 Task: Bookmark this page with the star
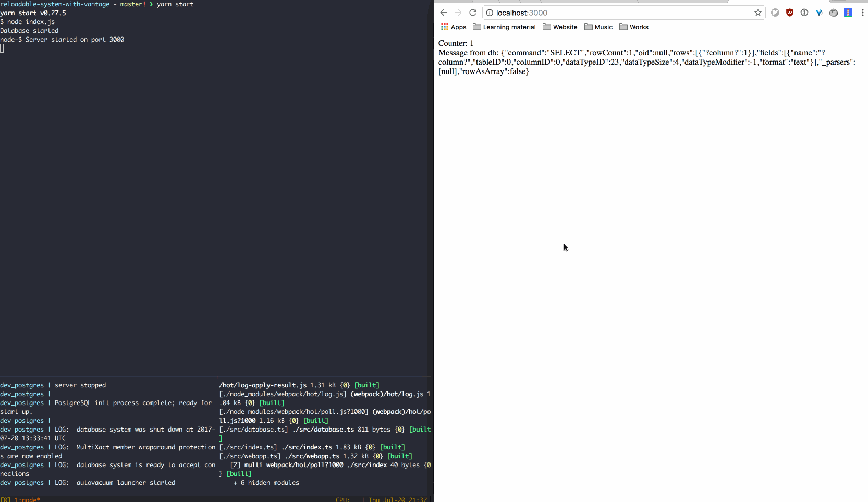coord(758,13)
